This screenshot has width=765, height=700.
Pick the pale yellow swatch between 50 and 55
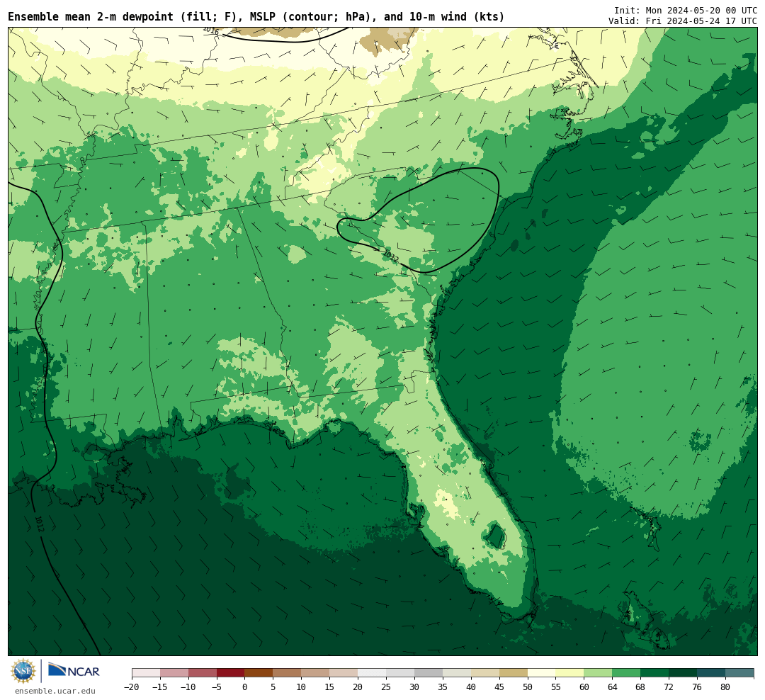(542, 673)
